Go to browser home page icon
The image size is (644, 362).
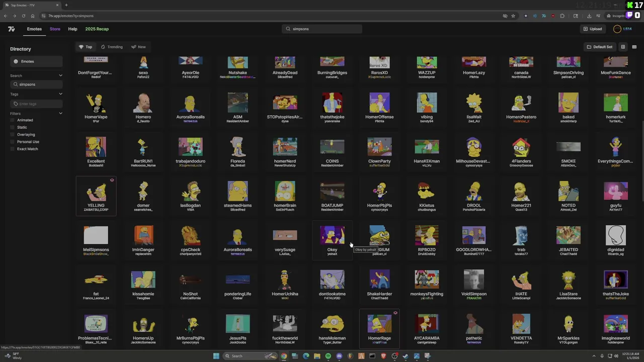coord(32,16)
